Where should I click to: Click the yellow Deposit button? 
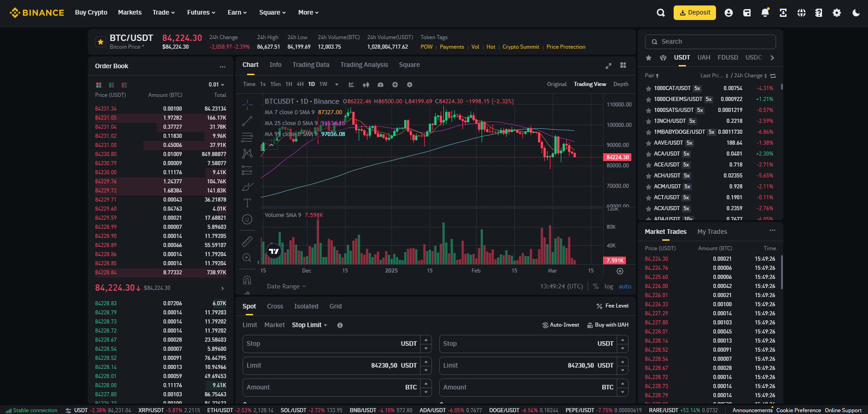[695, 12]
